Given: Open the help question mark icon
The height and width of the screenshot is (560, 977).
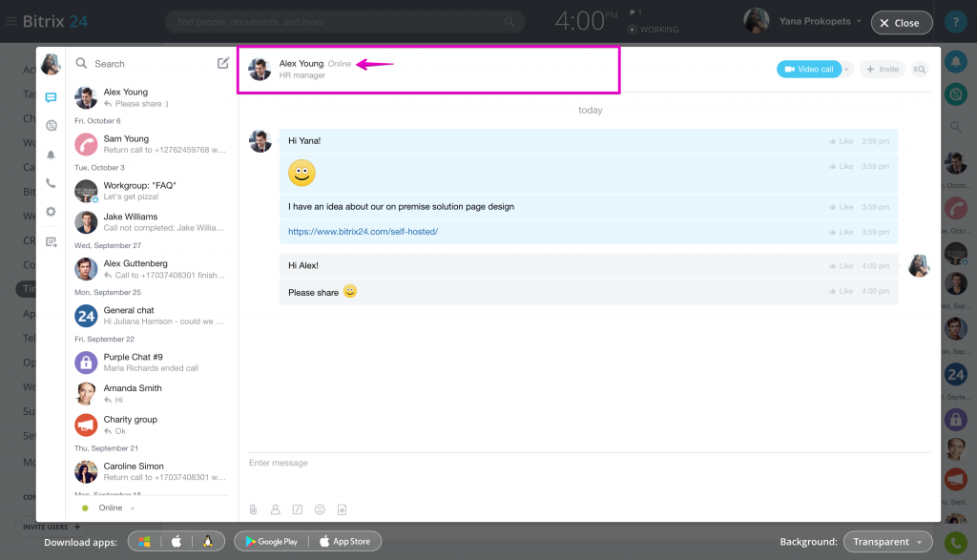Looking at the screenshot, I should (956, 22).
